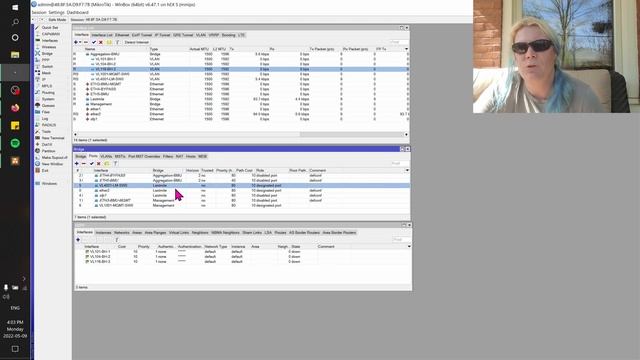Click the Find field in Interface List window

point(399,42)
